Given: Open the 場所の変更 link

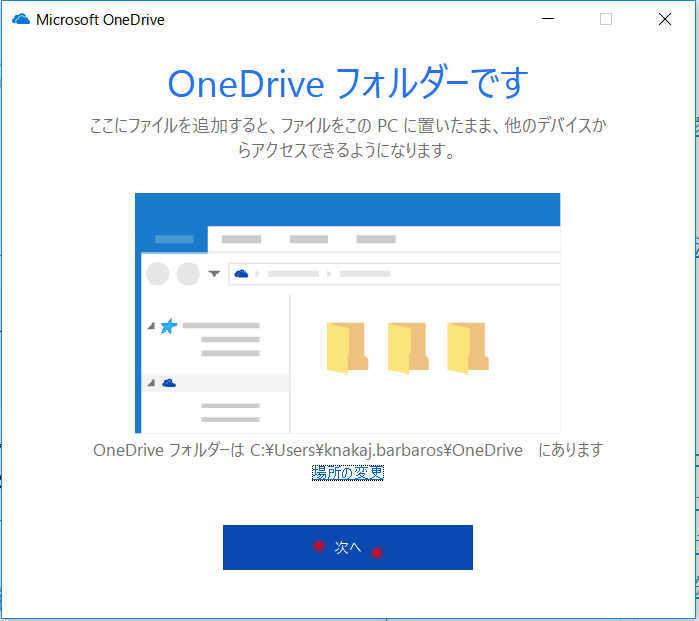Looking at the screenshot, I should [348, 473].
